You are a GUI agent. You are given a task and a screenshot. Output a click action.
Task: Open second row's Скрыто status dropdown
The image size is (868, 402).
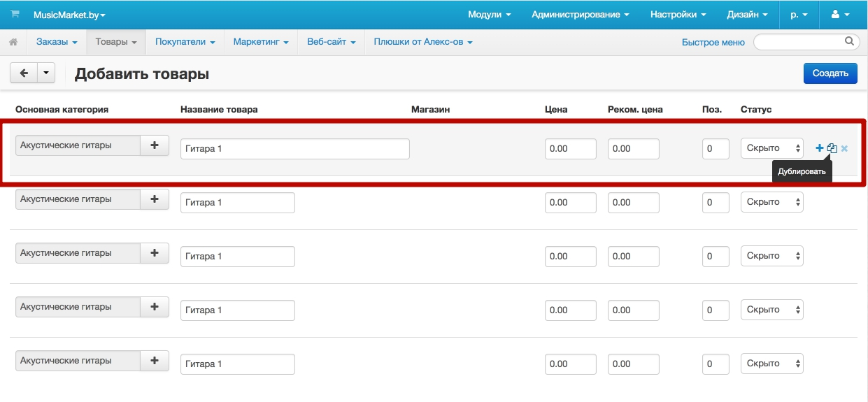pos(772,202)
